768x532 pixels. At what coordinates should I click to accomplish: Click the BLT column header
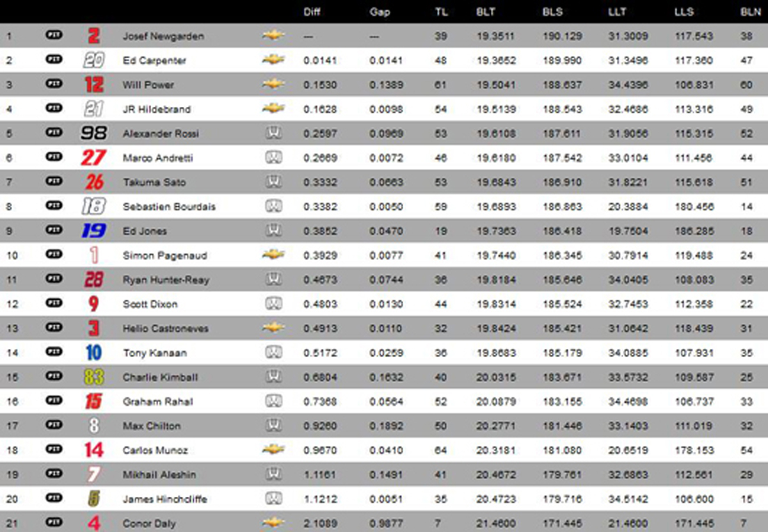[484, 12]
